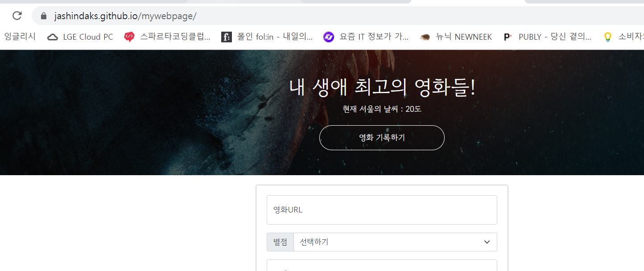
Task: Click the 별점 dropdown chevron arrow
Action: [x=487, y=242]
